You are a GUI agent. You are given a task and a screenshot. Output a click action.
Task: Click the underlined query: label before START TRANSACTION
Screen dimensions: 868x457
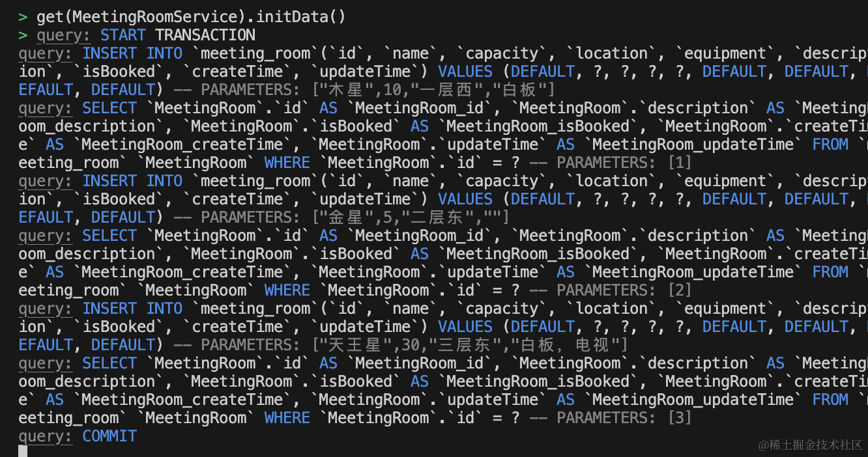tap(64, 35)
